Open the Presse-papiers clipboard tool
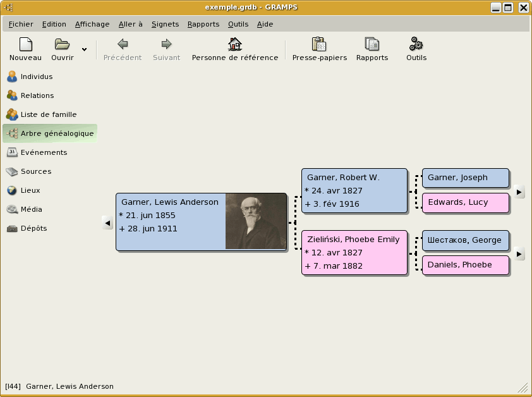 coord(319,45)
